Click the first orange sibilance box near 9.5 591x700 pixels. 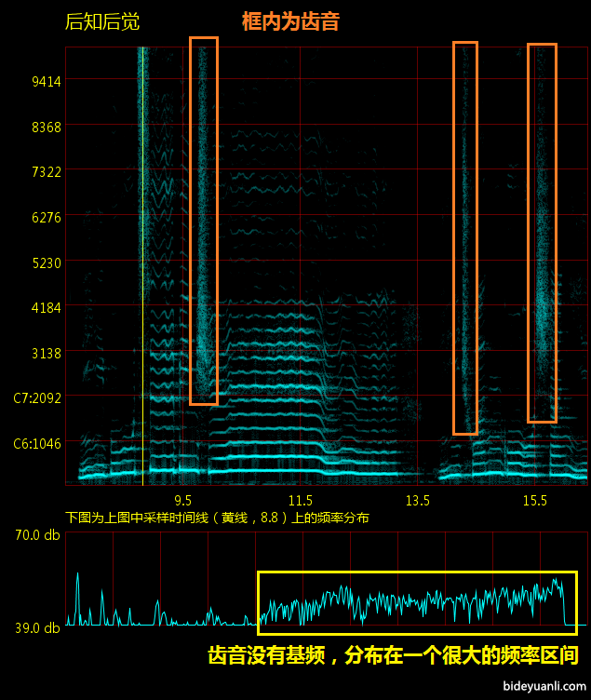click(x=203, y=221)
